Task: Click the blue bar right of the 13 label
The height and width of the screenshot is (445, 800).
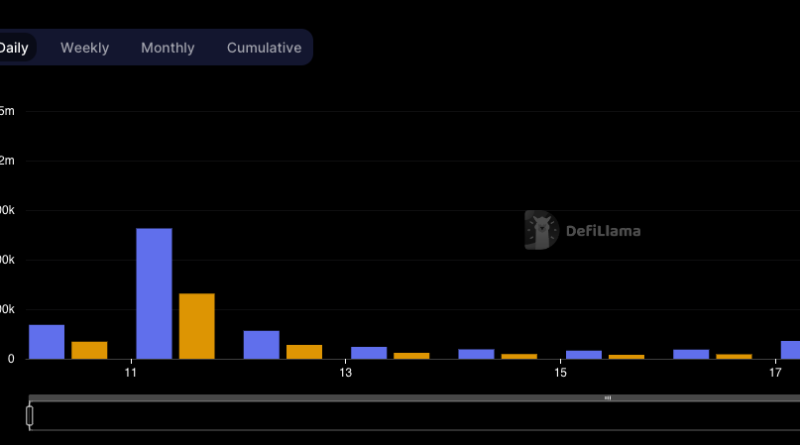Action: point(369,353)
